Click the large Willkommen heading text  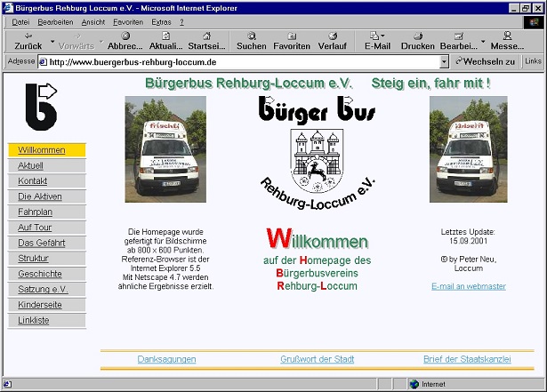[318, 239]
